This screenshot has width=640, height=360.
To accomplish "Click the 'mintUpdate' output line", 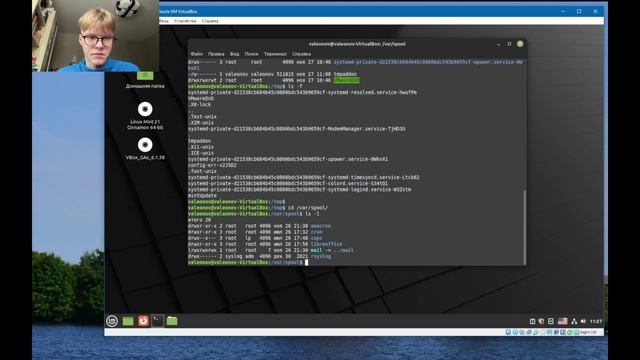I will [x=202, y=196].
